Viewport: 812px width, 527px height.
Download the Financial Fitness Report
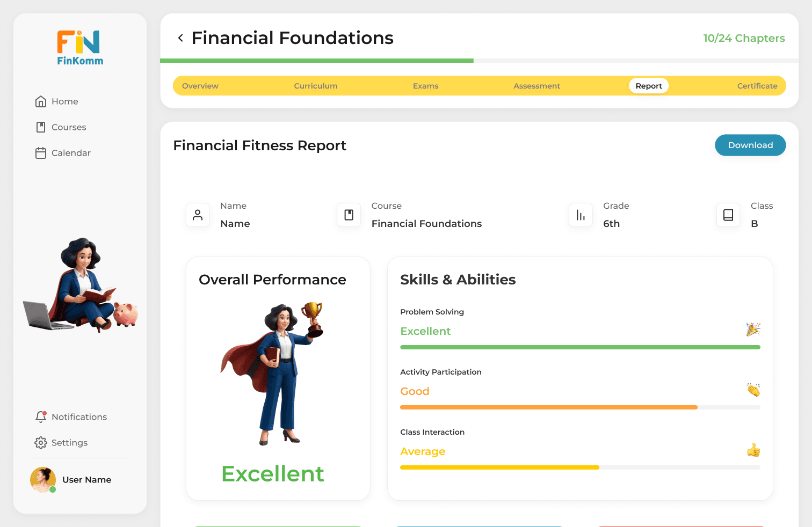750,145
